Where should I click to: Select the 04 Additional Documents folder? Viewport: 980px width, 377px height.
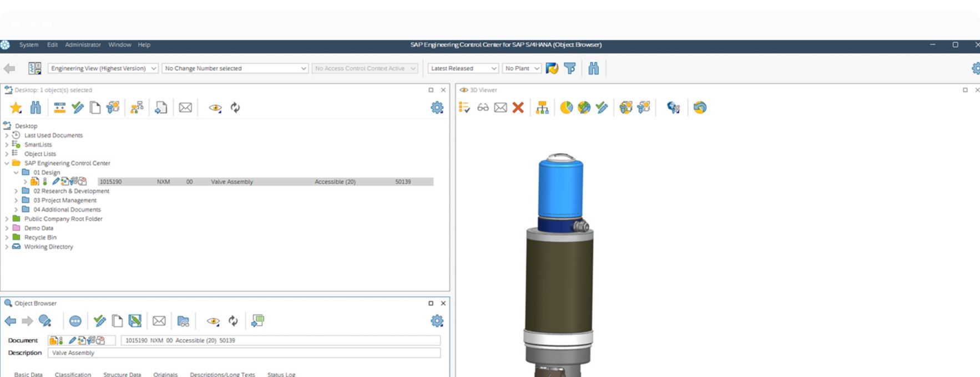tap(67, 210)
